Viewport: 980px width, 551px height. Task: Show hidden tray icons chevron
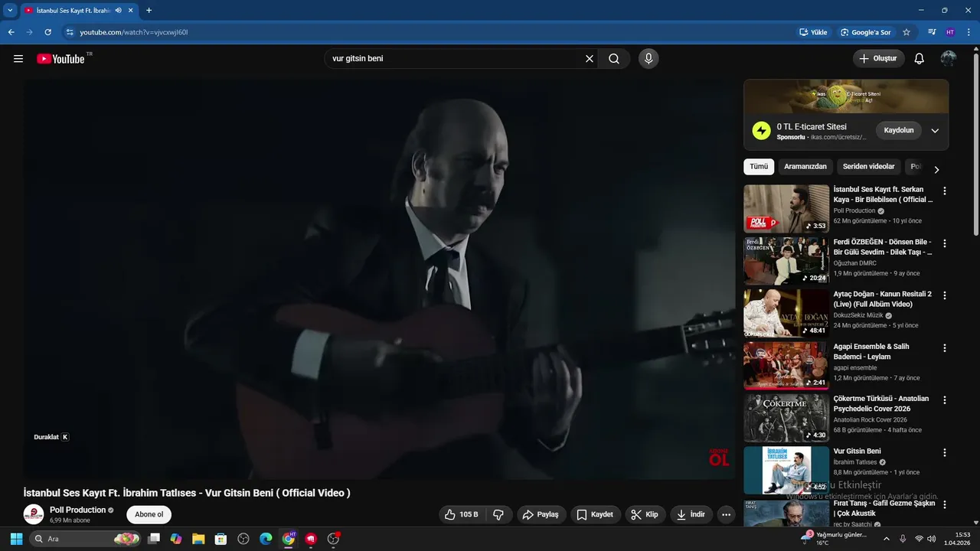click(887, 539)
